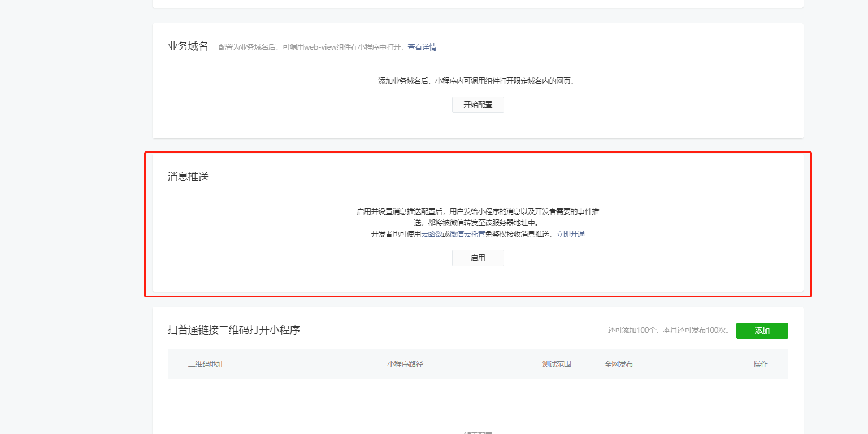The height and width of the screenshot is (434, 868).
Task: Open the 云函数 link
Action: tap(431, 234)
